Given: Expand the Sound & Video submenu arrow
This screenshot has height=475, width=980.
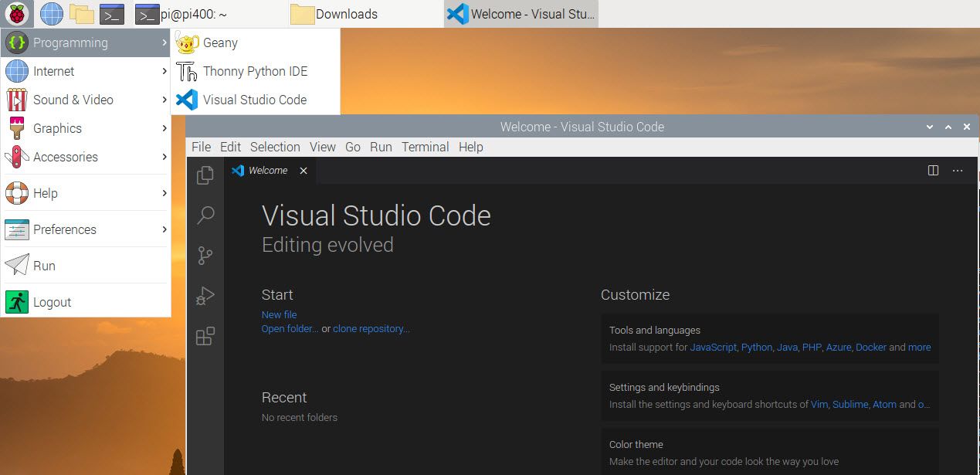Looking at the screenshot, I should [x=164, y=100].
